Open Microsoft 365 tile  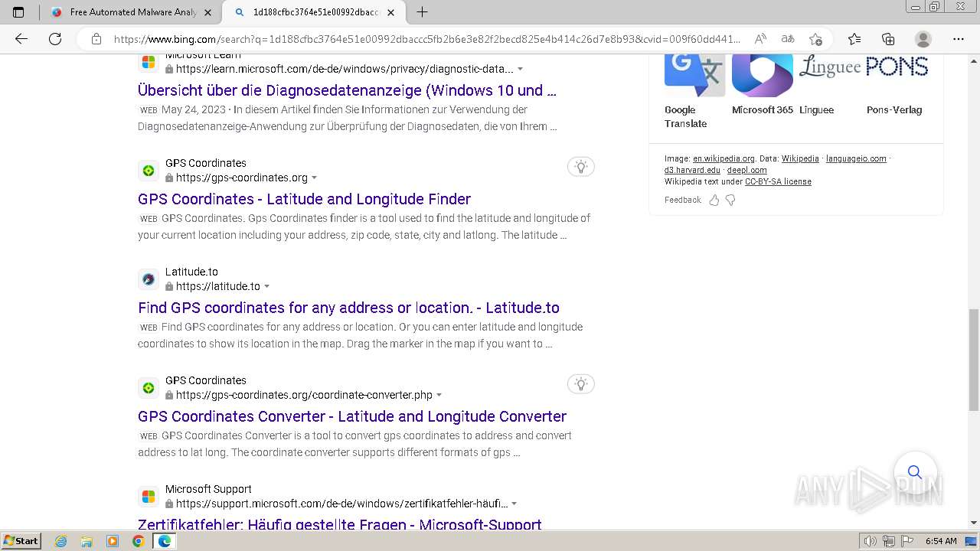pyautogui.click(x=763, y=85)
